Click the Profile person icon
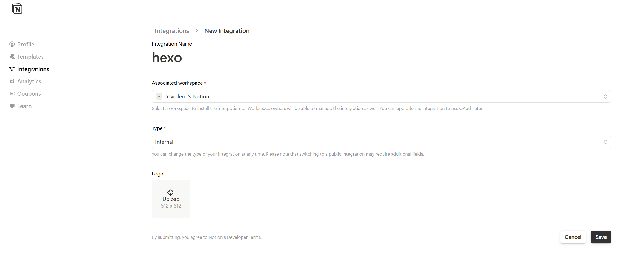This screenshot has height=279, width=644. click(x=12, y=44)
